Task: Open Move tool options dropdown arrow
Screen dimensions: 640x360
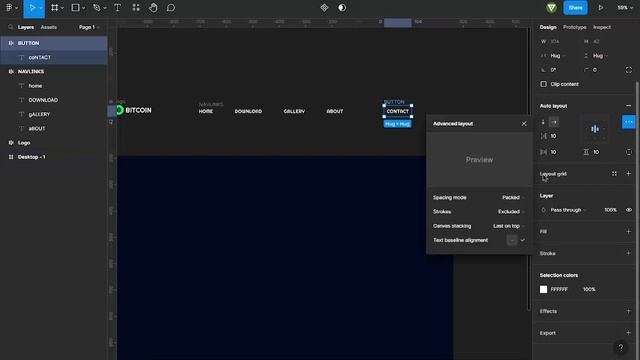Action: [40, 8]
